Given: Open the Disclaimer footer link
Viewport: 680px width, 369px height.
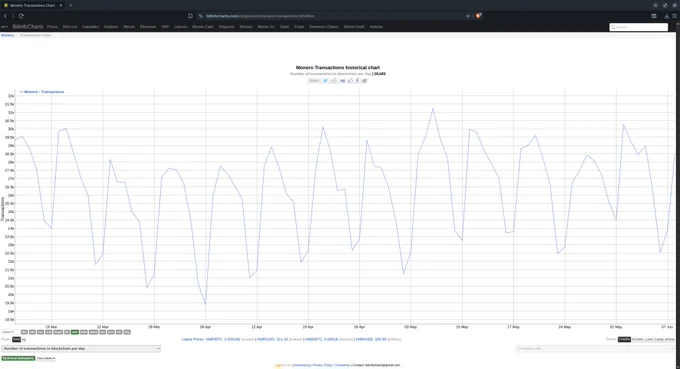Looking at the screenshot, I should [342, 365].
